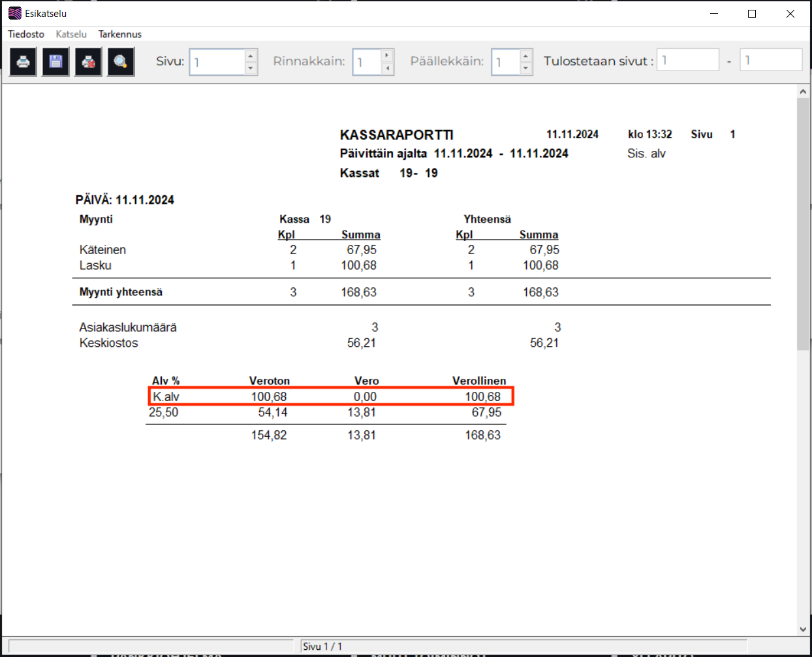The width and height of the screenshot is (812, 657).
Task: Click the magnifying glass zoom icon
Action: 121,62
